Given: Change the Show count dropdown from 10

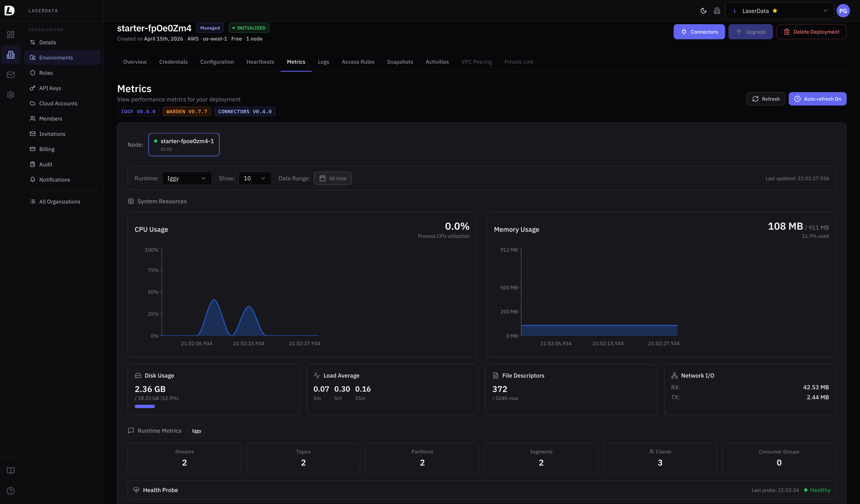Looking at the screenshot, I should (x=255, y=178).
